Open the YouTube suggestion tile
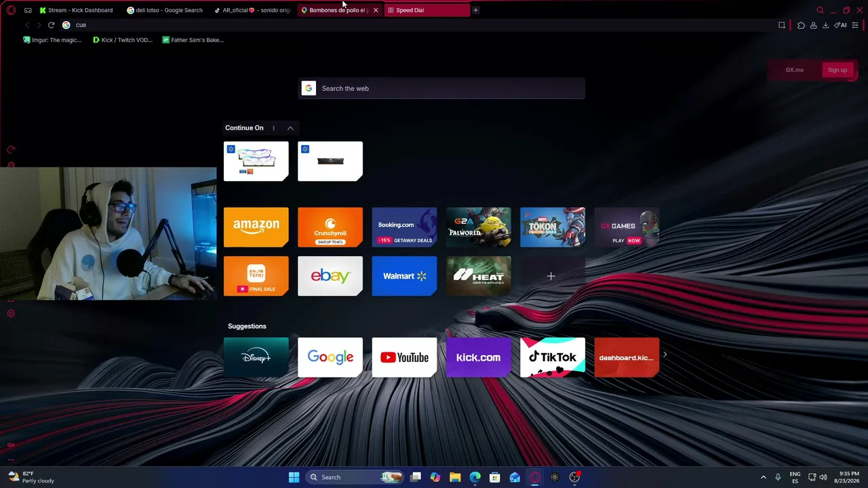Image resolution: width=868 pixels, height=488 pixels. click(404, 357)
